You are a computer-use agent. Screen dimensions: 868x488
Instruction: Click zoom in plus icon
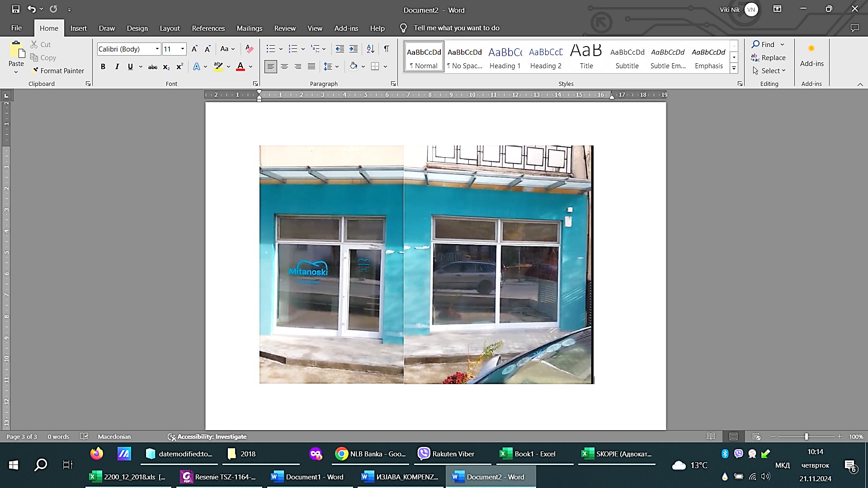pyautogui.click(x=839, y=436)
